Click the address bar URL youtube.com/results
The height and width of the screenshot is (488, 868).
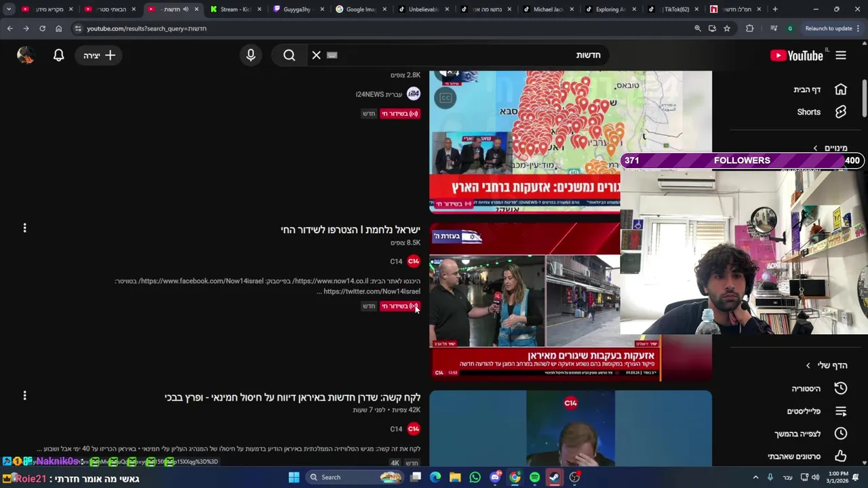click(146, 28)
